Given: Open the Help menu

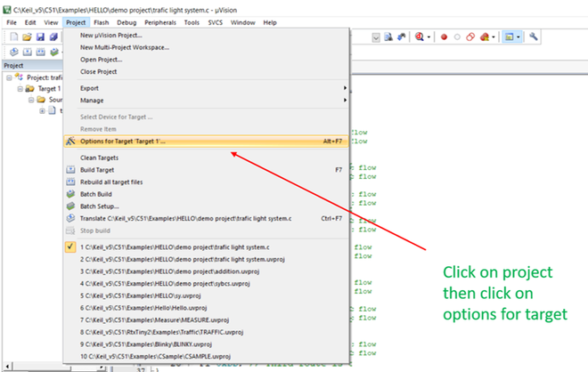Looking at the screenshot, I should [270, 22].
